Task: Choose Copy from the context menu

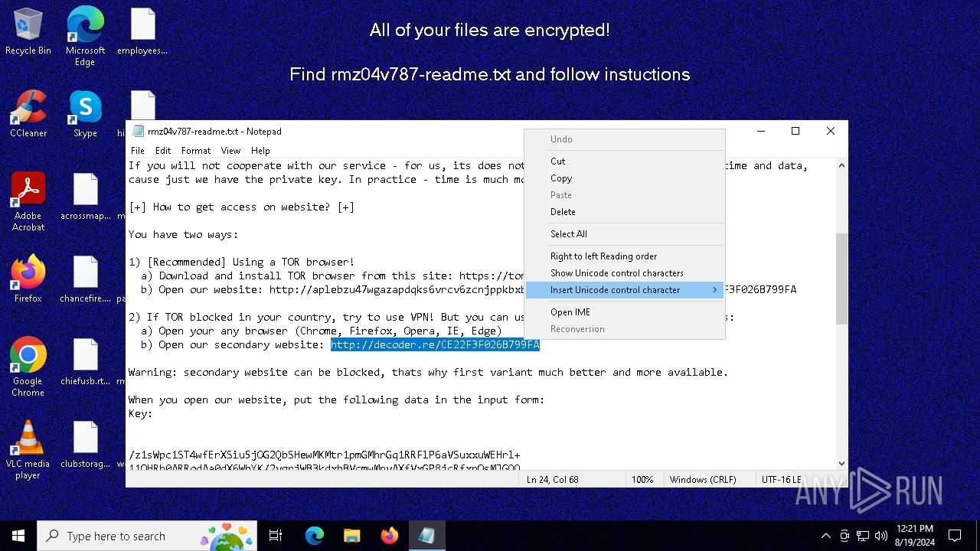Action: (625, 178)
